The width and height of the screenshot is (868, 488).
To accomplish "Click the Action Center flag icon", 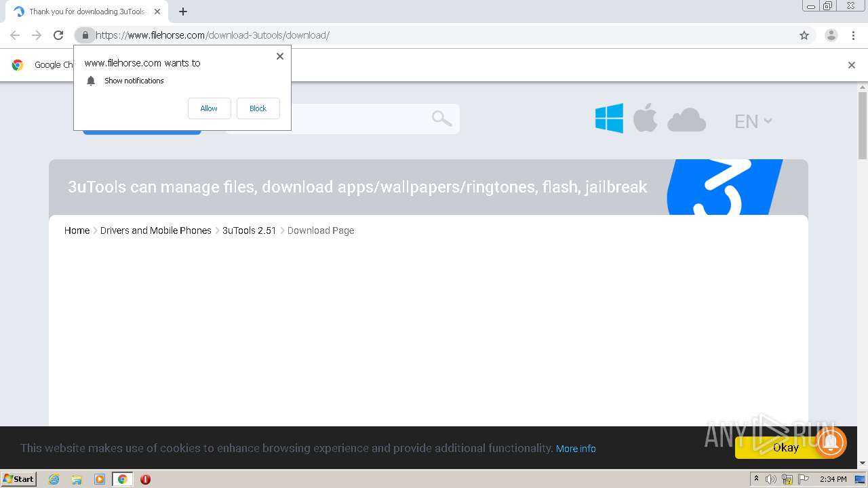I will (804, 479).
